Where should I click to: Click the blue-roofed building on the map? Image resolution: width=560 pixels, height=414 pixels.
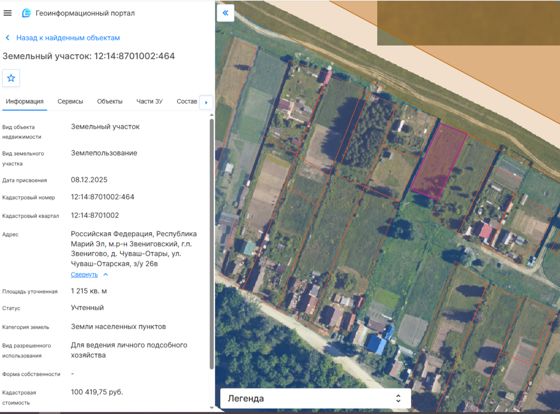(x=376, y=344)
